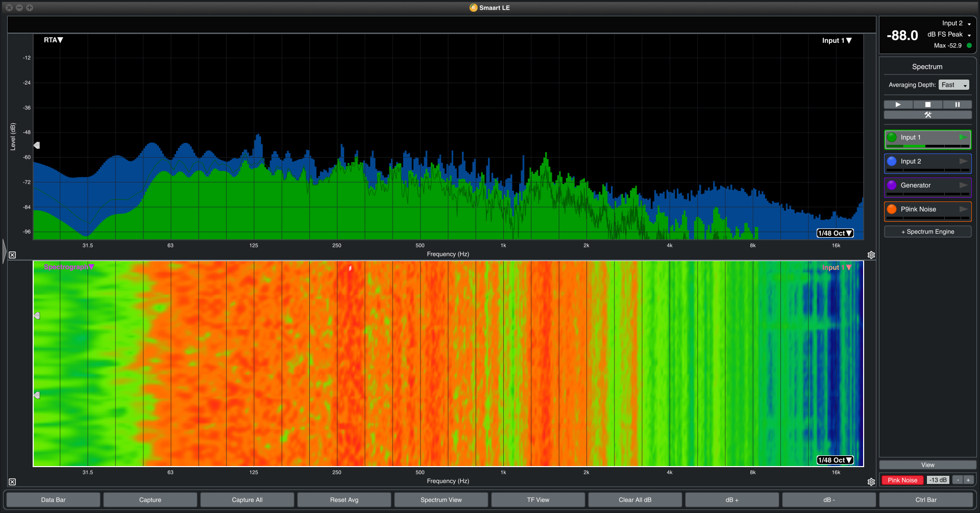This screenshot has height=513, width=980.
Task: Select the Input 1 engine row
Action: coord(927,139)
